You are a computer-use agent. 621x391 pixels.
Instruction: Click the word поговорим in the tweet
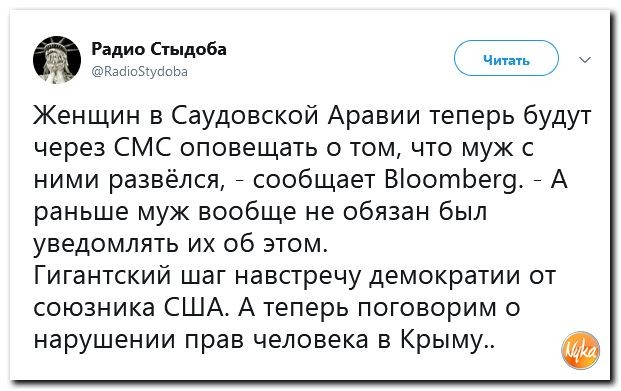coord(427,309)
